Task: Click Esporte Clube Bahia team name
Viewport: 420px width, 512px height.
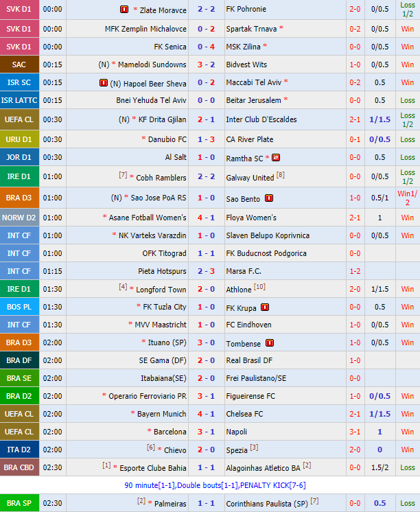Action: pyautogui.click(x=153, y=468)
